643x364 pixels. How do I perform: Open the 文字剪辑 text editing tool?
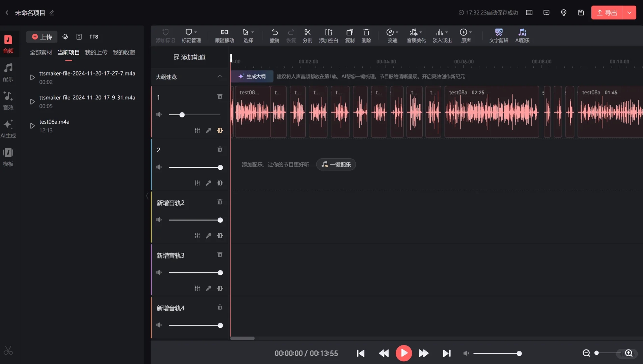click(499, 36)
